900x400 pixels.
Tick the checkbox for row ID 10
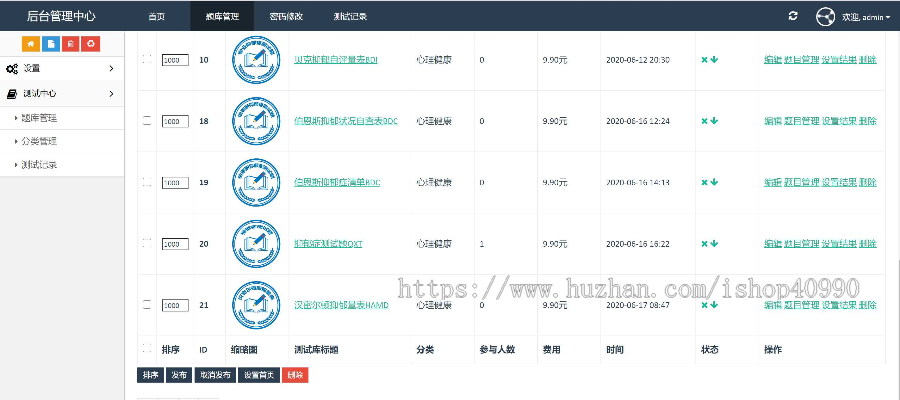pyautogui.click(x=147, y=59)
